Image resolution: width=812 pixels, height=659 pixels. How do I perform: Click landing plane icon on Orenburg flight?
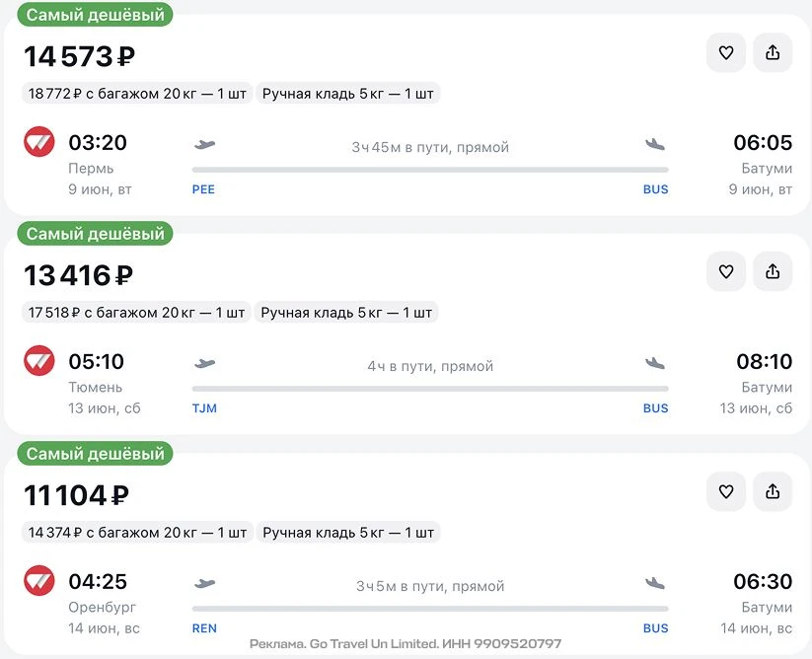tap(655, 583)
